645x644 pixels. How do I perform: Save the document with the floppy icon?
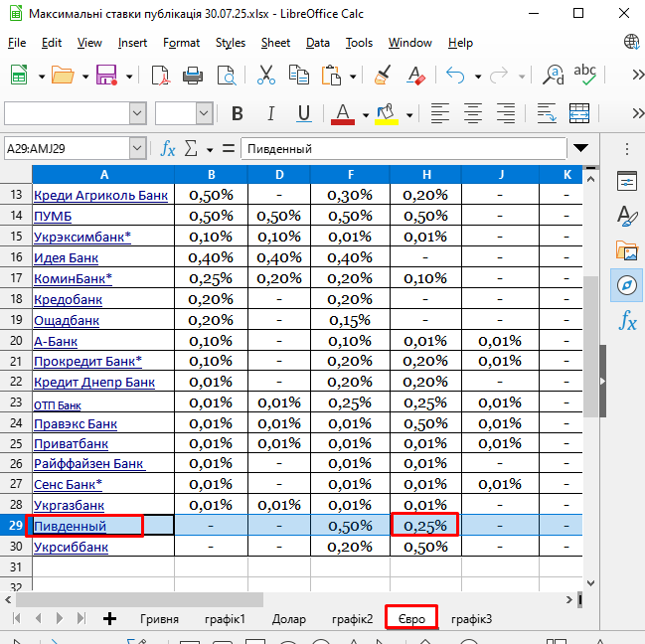point(107,76)
